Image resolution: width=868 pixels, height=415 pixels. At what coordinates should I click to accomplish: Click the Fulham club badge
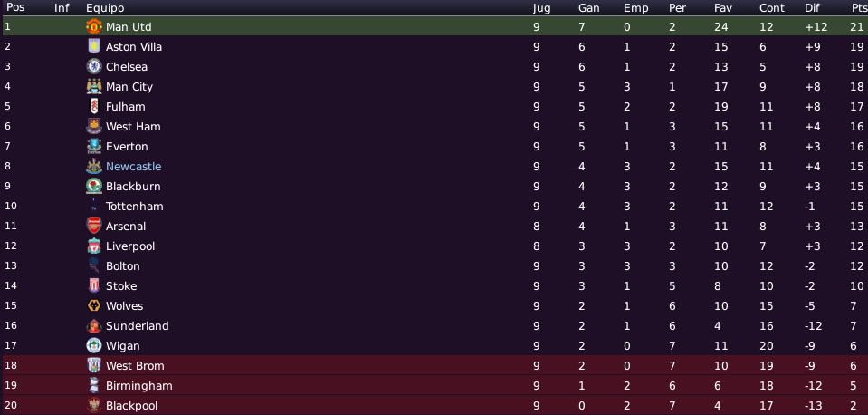(94, 106)
